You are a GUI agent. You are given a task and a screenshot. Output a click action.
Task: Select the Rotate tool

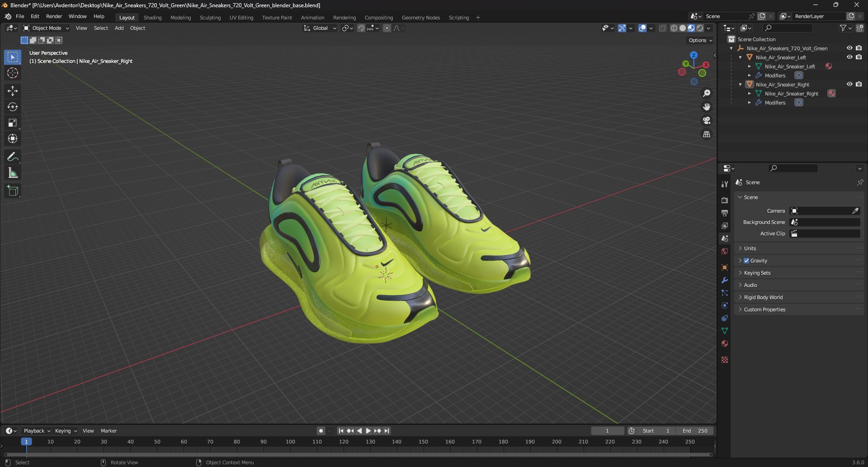coord(13,107)
